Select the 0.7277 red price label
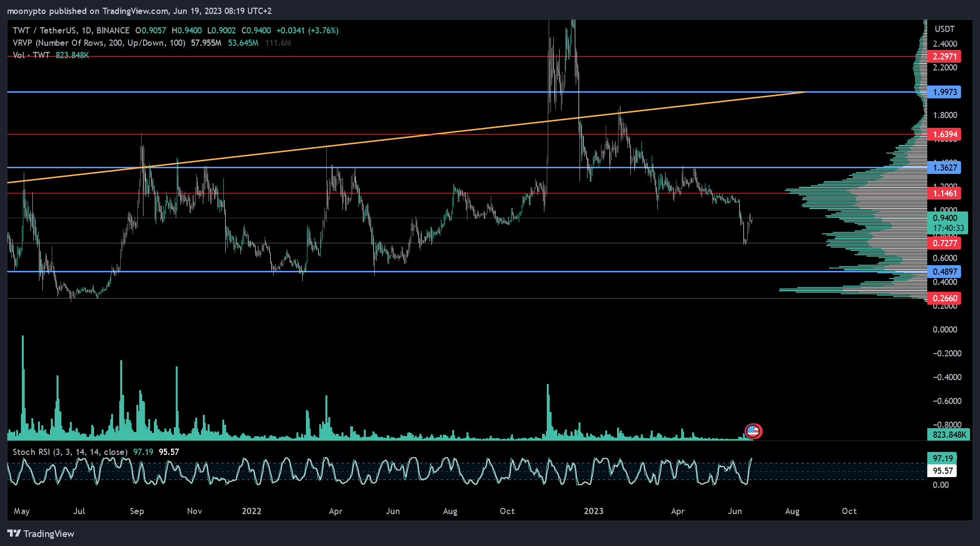 pos(944,243)
